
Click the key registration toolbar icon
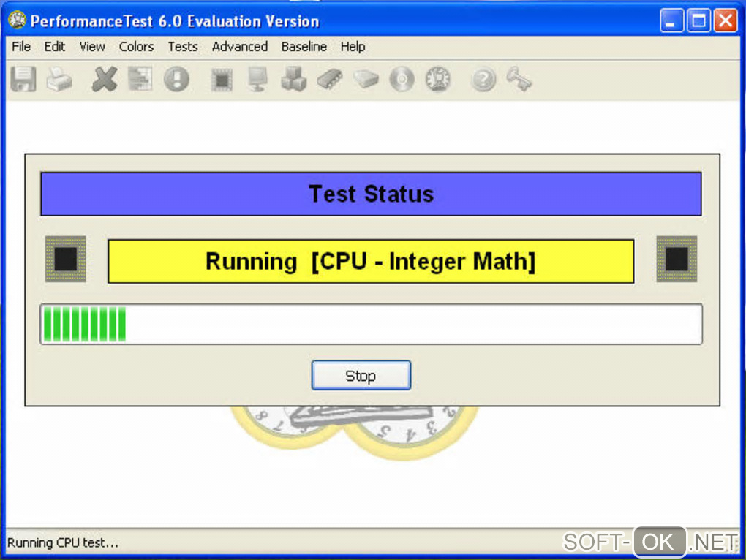pyautogui.click(x=519, y=79)
